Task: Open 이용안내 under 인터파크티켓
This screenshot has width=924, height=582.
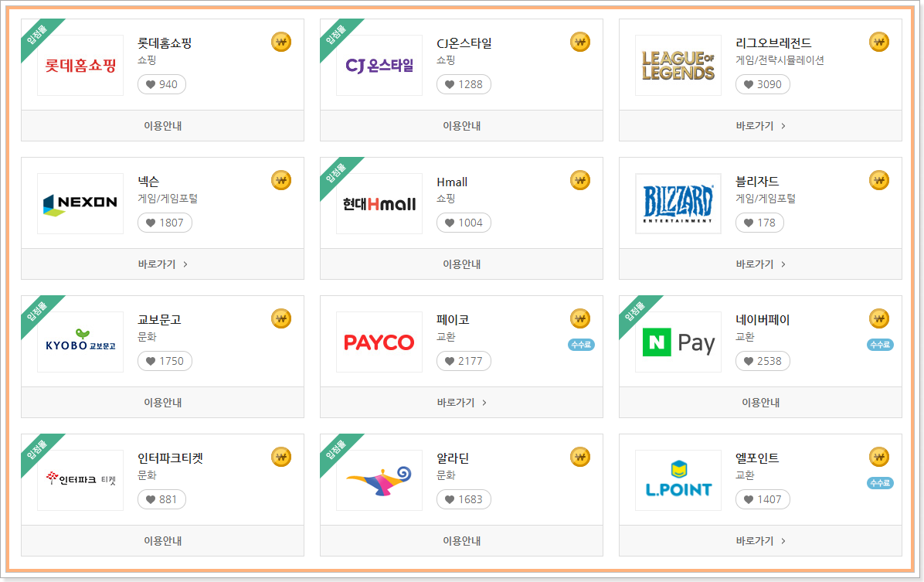Action: (163, 541)
